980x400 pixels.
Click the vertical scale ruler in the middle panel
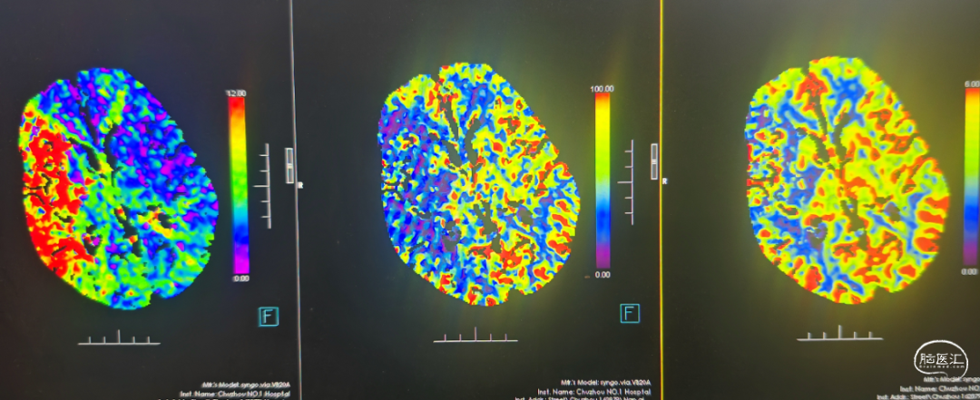[x=626, y=182]
